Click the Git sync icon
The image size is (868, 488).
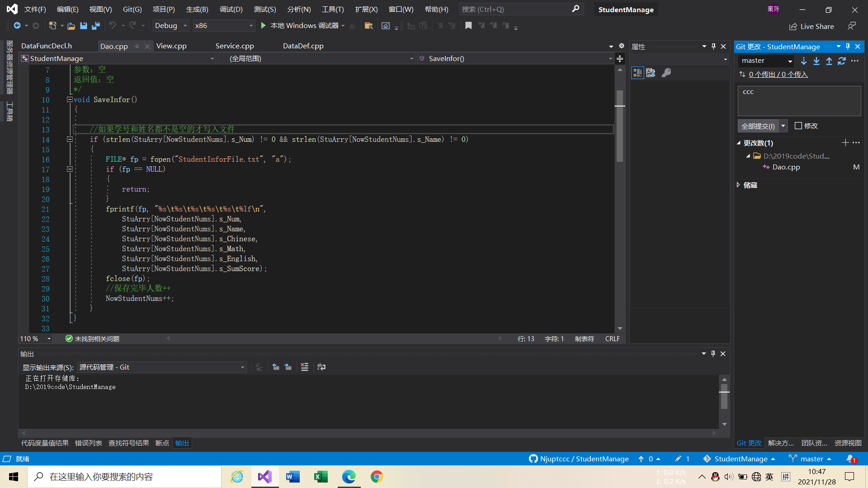point(842,61)
